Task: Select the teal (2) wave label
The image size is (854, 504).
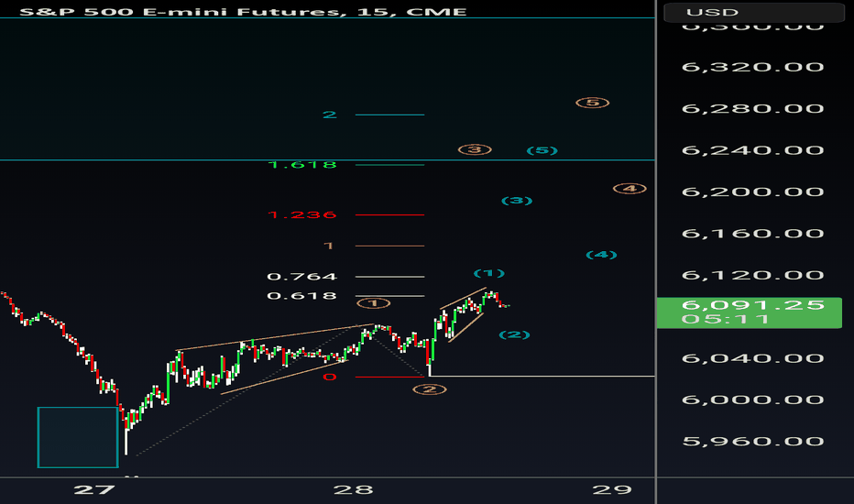Action: pos(515,334)
